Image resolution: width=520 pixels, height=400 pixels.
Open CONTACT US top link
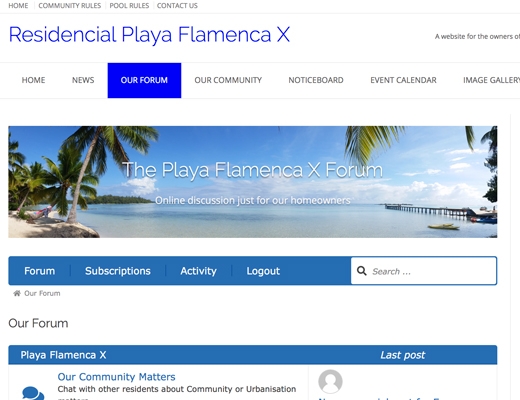click(177, 6)
